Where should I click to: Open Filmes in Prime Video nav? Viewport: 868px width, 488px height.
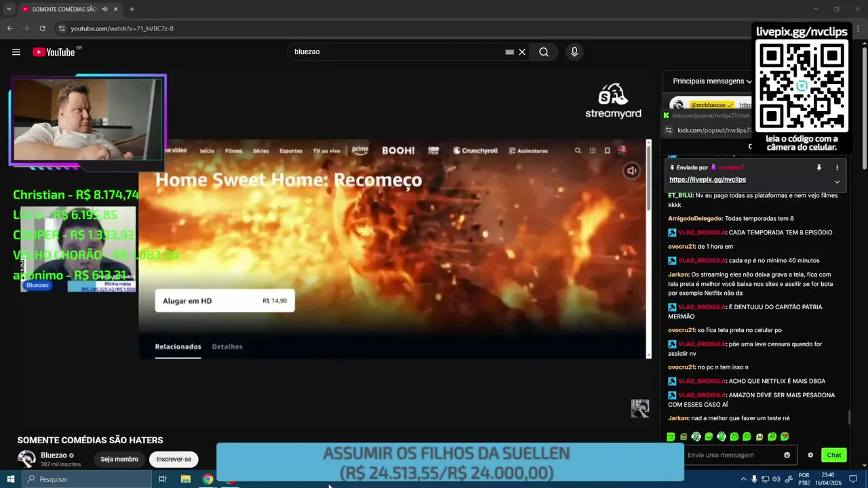(233, 150)
